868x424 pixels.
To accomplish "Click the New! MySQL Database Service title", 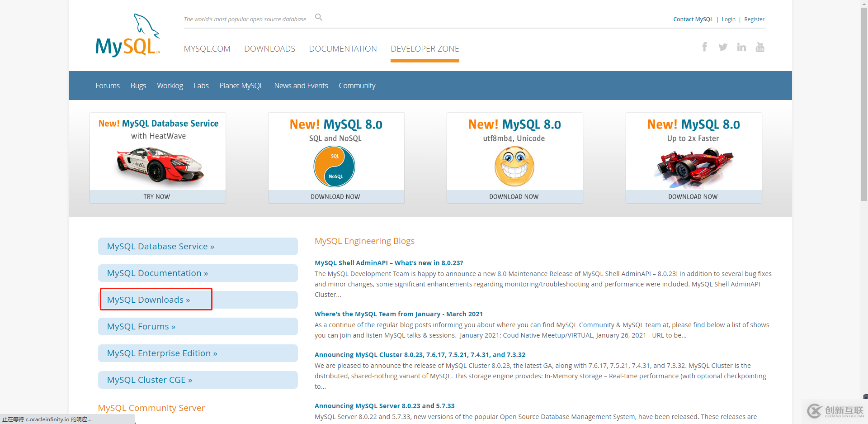I will [159, 124].
